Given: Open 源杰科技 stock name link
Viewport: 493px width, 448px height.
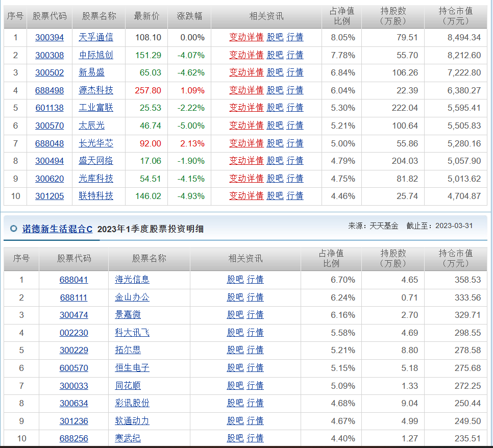Looking at the screenshot, I should coord(96,90).
